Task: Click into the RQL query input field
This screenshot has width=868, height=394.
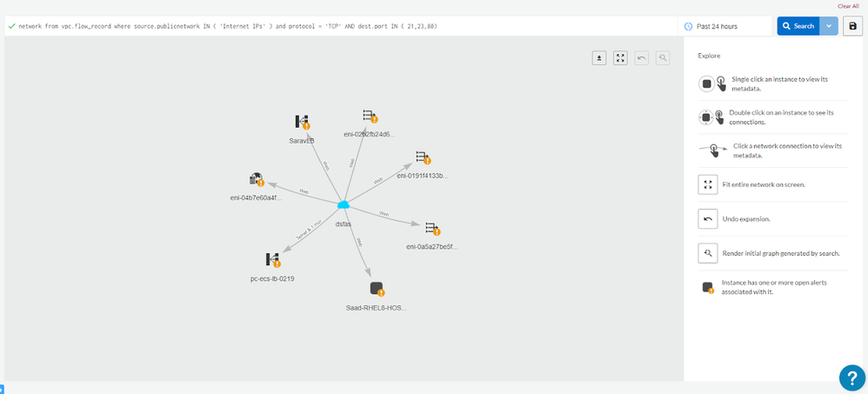Action: tap(341, 26)
